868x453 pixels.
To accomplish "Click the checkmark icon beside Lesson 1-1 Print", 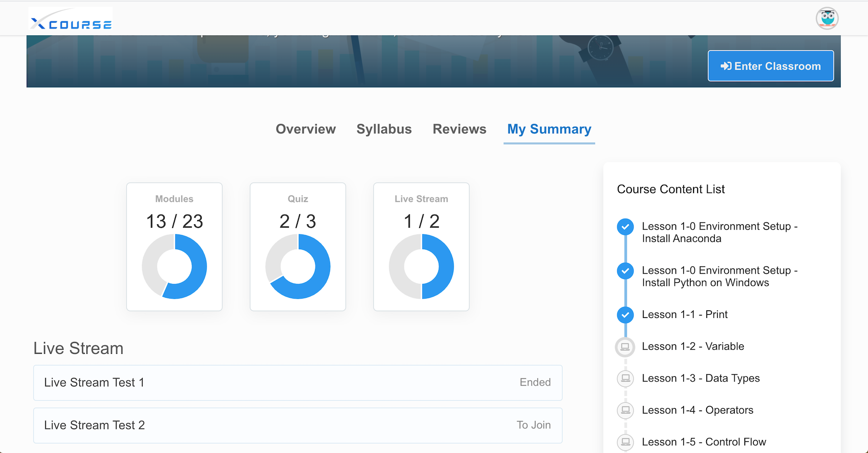I will pos(626,314).
